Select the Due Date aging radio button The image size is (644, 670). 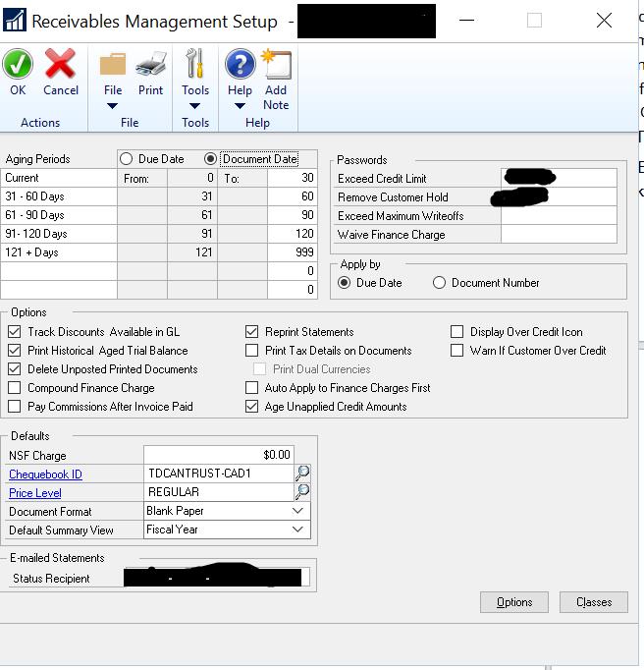pos(127,159)
